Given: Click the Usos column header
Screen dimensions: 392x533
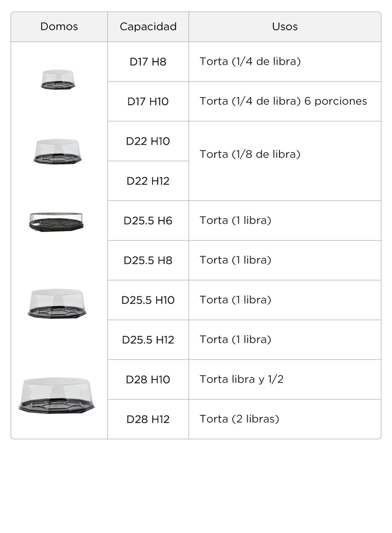Looking at the screenshot, I should 285,27.
